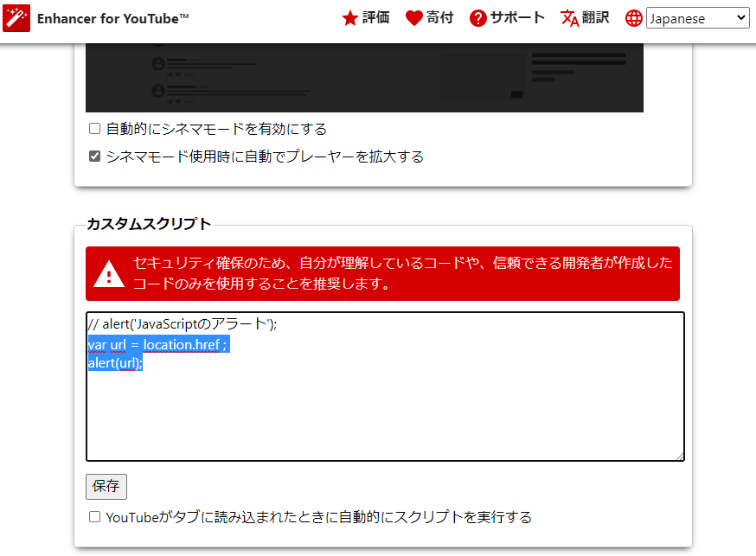Click the commented alert('JavaScriptのアラート') line
Screen dimensions: 756x556
[x=183, y=324]
